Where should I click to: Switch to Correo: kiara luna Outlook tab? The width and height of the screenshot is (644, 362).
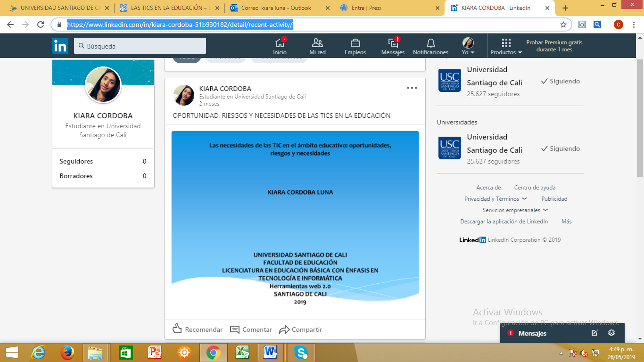[280, 8]
